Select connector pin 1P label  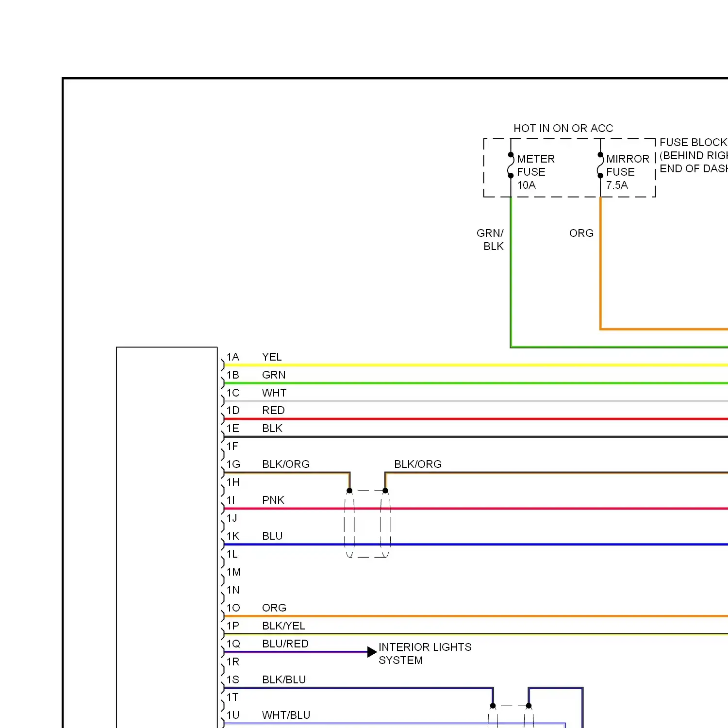233,626
